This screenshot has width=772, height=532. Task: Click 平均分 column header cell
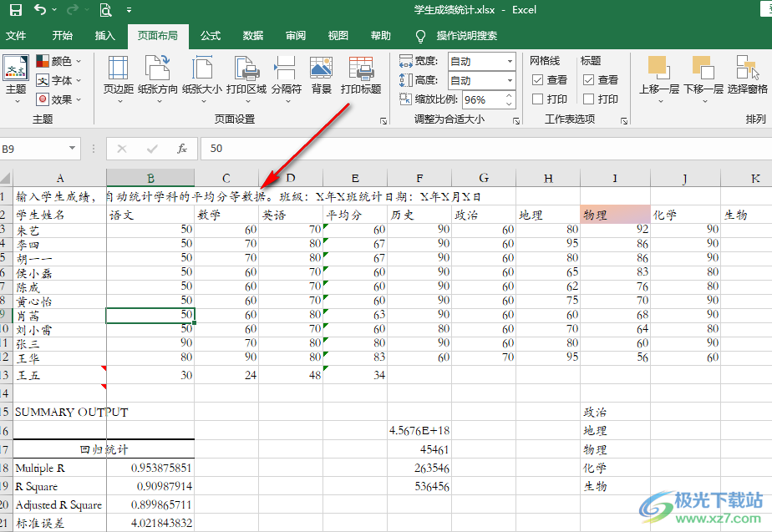(x=355, y=215)
